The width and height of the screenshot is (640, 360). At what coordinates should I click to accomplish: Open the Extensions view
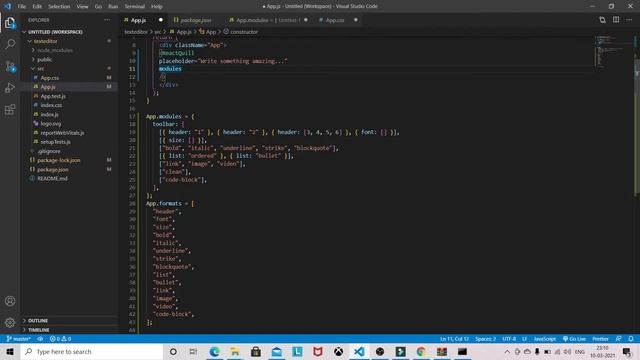click(10, 109)
